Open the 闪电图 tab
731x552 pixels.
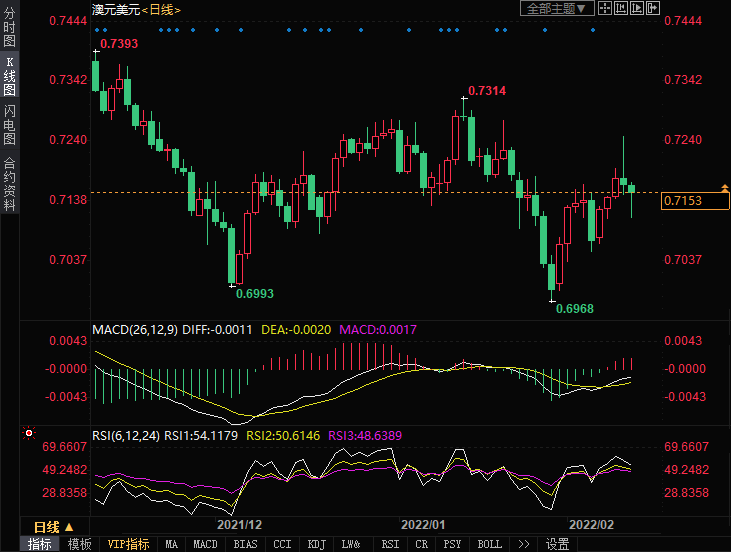pyautogui.click(x=9, y=124)
